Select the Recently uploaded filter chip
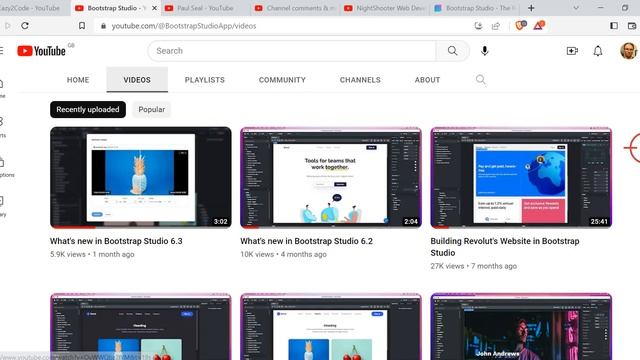 [88, 109]
